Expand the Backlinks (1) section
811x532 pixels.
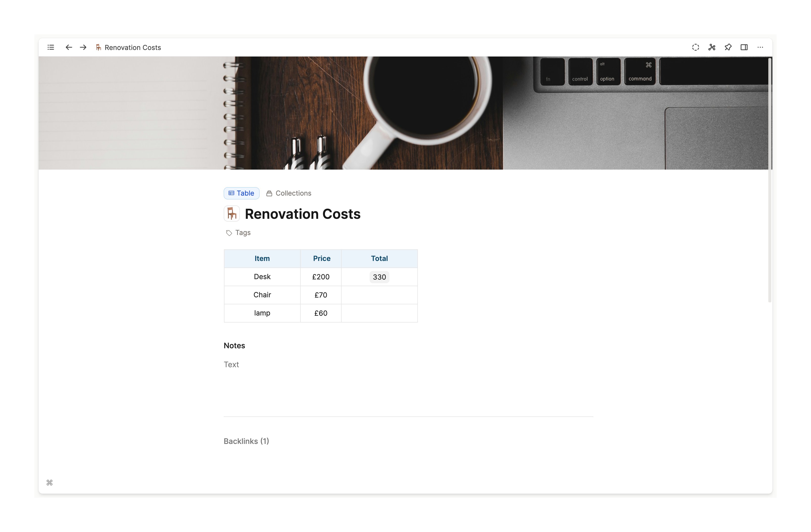coord(246,441)
